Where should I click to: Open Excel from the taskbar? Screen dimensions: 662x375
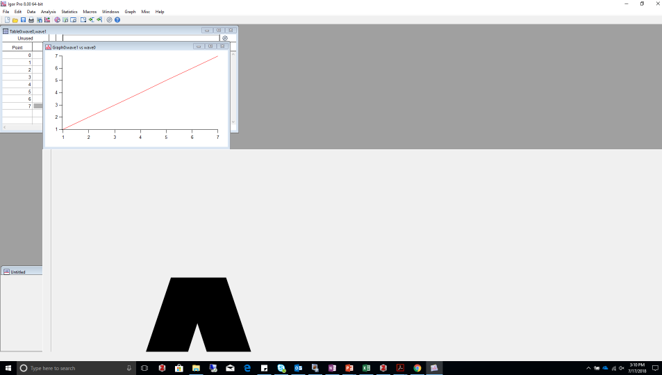coord(366,368)
